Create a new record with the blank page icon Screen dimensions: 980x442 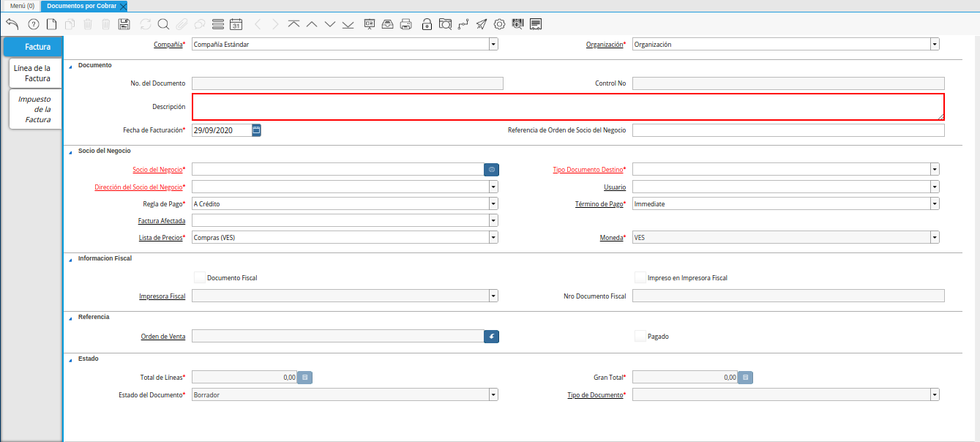pos(51,24)
